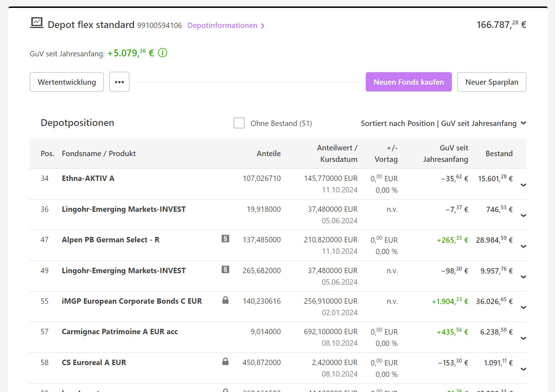Viewport: 555px width, 392px height.
Task: Click the green info icon beside GuV
Action: point(163,53)
